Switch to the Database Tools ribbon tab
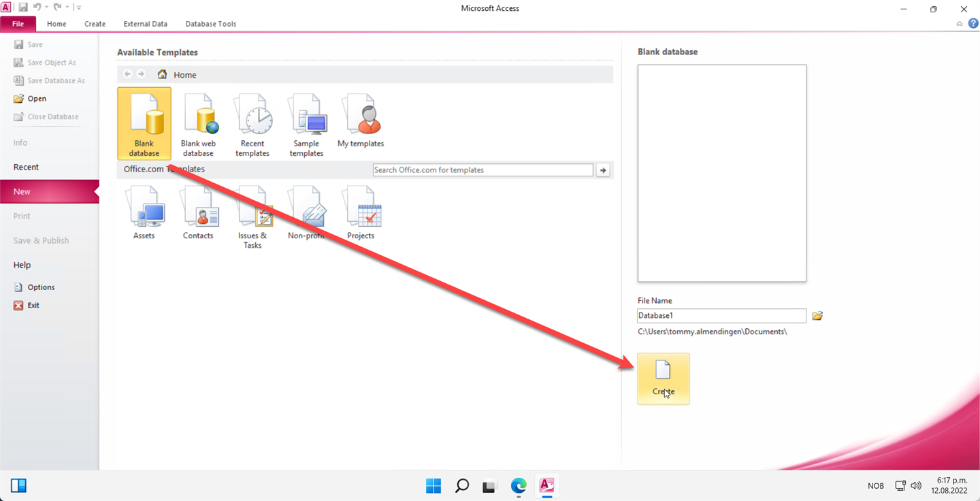Viewport: 980px width, 501px height. pos(211,24)
